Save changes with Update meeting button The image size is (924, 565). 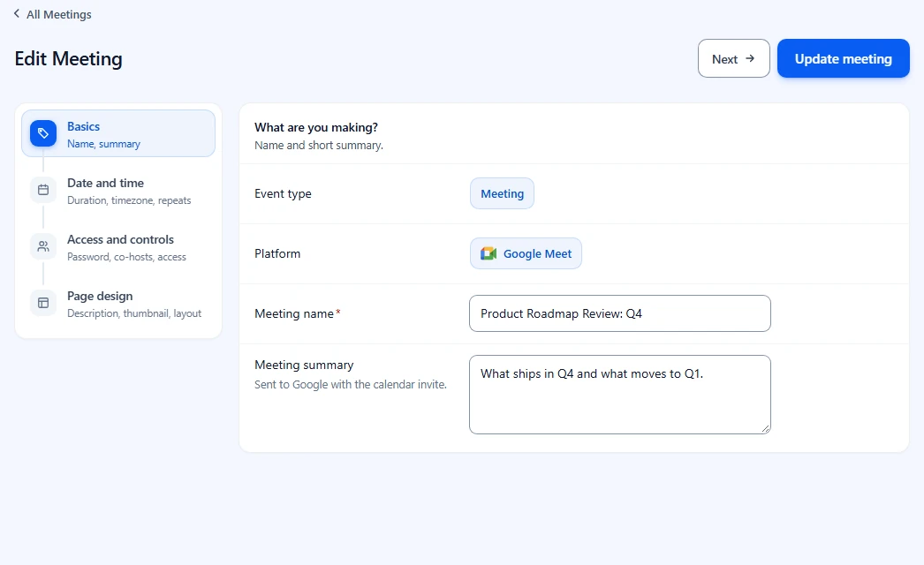(x=844, y=58)
